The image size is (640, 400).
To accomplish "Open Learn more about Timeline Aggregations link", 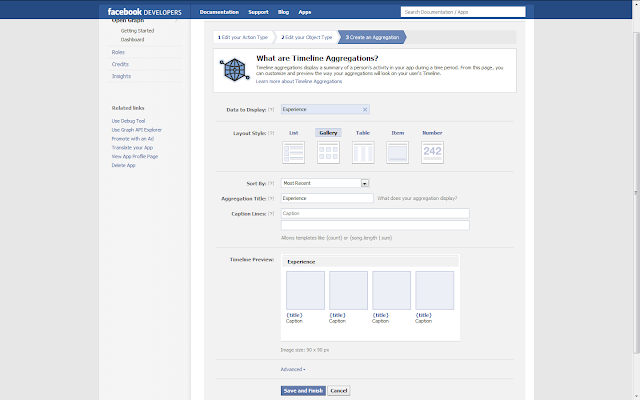I will click(x=299, y=81).
